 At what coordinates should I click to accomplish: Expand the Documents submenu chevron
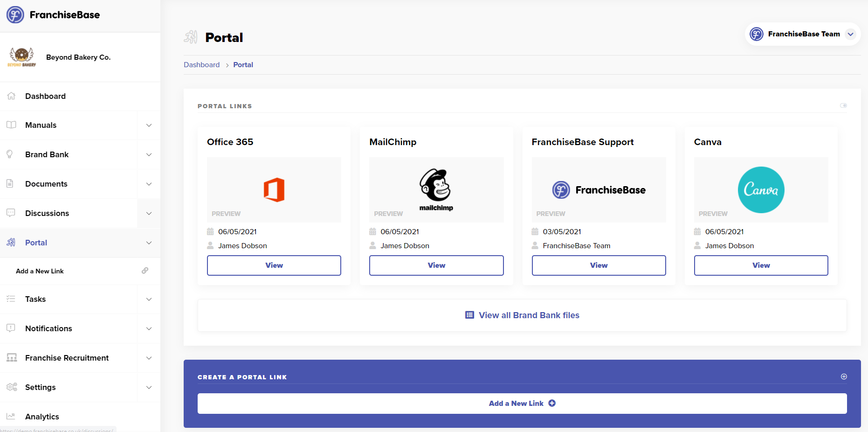click(149, 184)
